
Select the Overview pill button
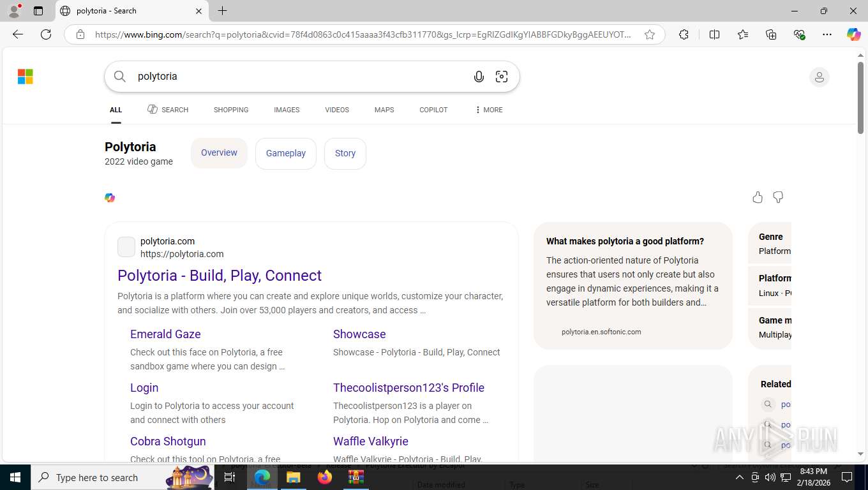click(219, 153)
